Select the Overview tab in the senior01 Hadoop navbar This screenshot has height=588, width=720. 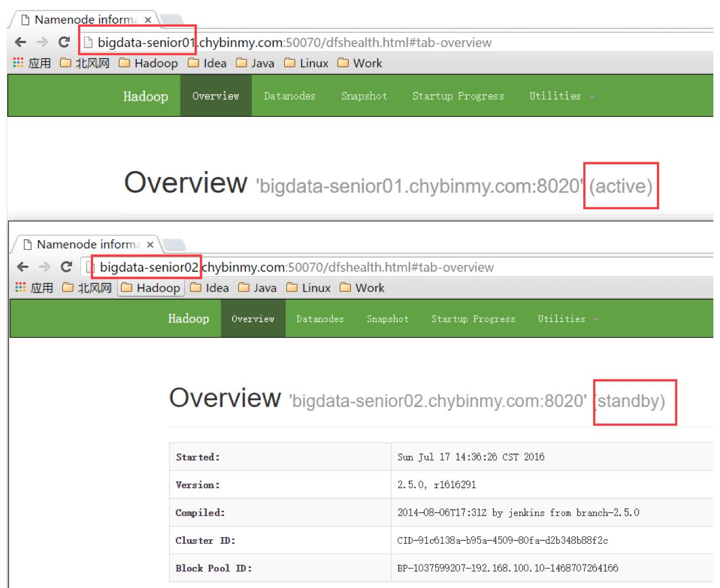[x=216, y=96]
